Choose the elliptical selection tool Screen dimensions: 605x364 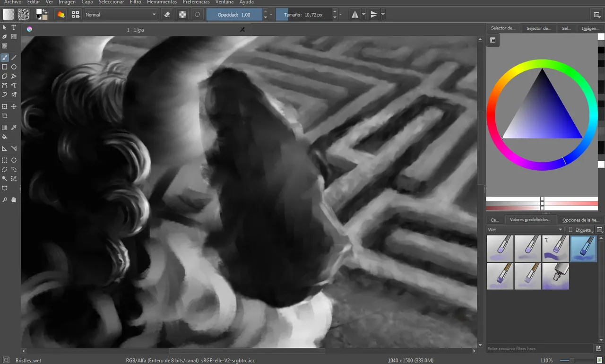(x=14, y=160)
